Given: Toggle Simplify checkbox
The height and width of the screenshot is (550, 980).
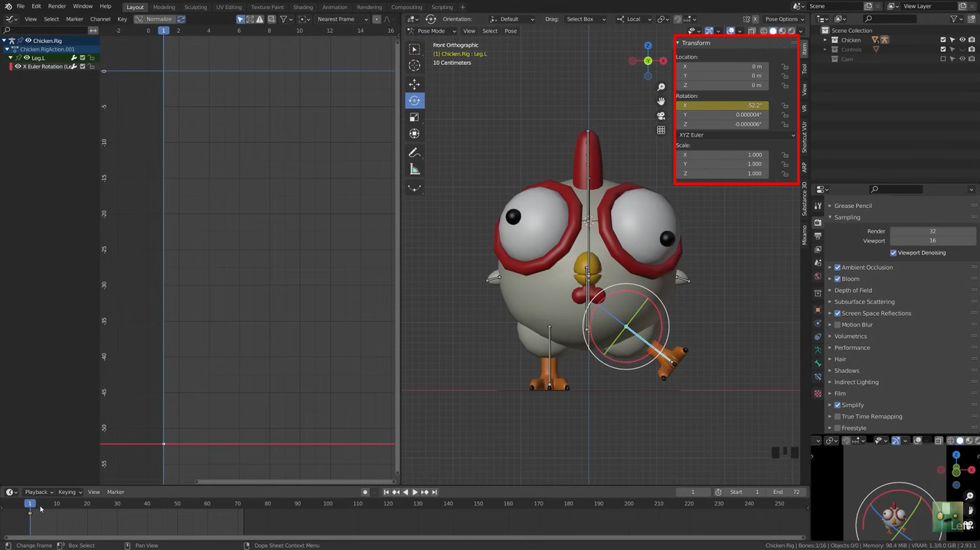Looking at the screenshot, I should (838, 405).
